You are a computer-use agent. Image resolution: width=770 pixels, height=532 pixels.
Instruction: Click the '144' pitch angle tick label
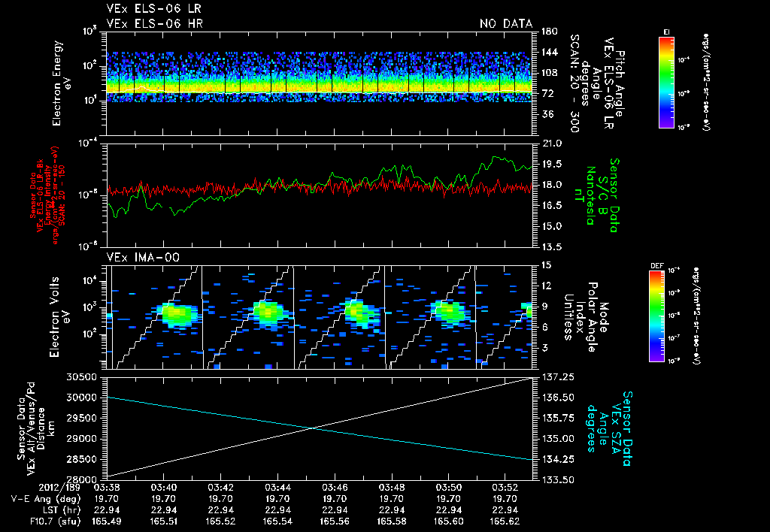tap(550, 52)
